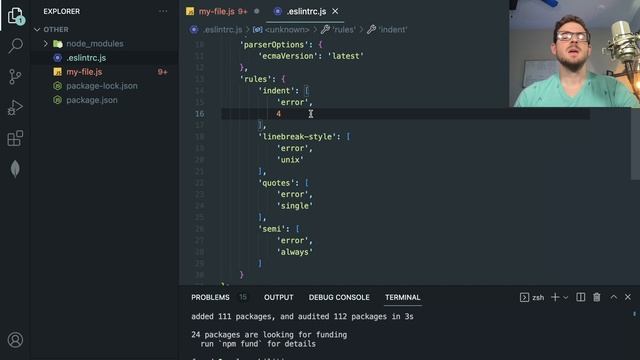Open the Search view in activity bar
Image resolution: width=640 pixels, height=360 pixels.
click(x=16, y=46)
